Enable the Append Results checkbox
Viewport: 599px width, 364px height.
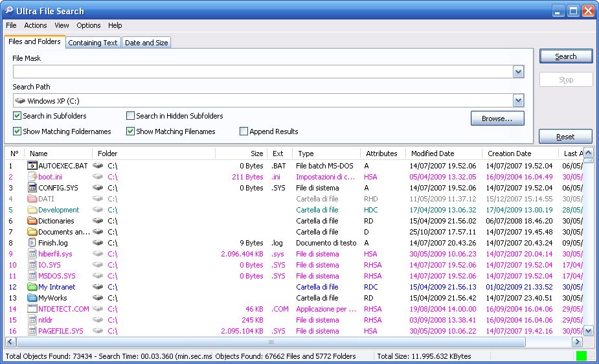pos(244,131)
